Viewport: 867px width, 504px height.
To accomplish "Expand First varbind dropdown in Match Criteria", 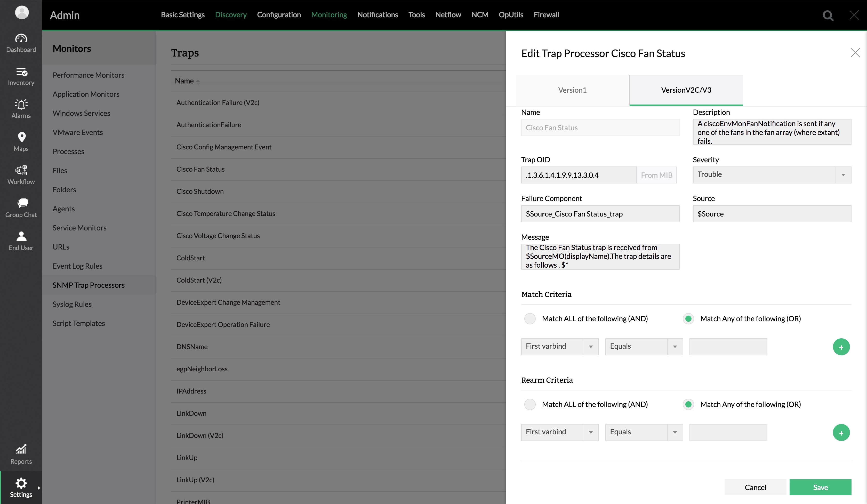I will (x=559, y=346).
